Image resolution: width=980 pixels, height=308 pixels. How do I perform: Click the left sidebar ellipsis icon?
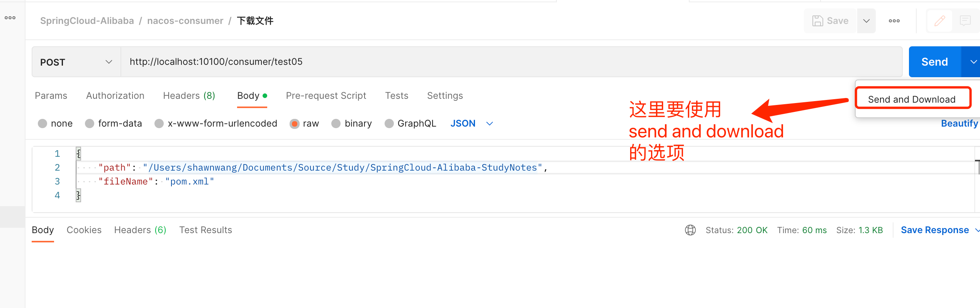pyautogui.click(x=10, y=18)
